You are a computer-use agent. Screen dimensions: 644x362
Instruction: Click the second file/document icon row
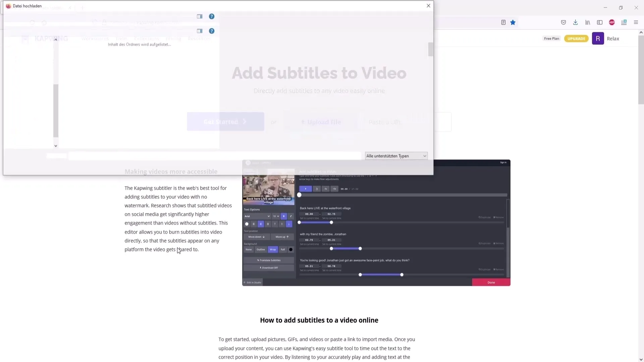click(x=200, y=31)
